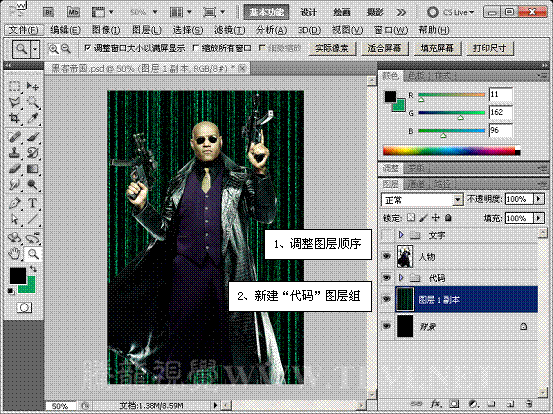Select the Dodge tool
This screenshot has height=414, width=553.
32,185
